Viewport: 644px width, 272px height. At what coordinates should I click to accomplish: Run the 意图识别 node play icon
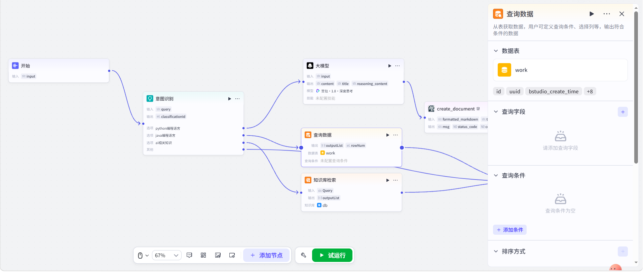point(230,99)
